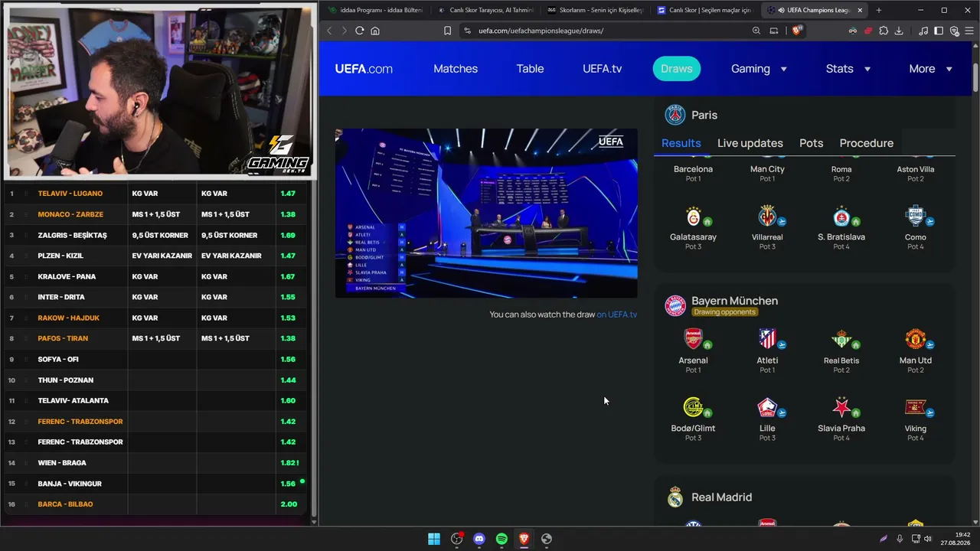Switch to the Skorlarım browser tab
This screenshot has width=980, height=551.
pos(596,10)
